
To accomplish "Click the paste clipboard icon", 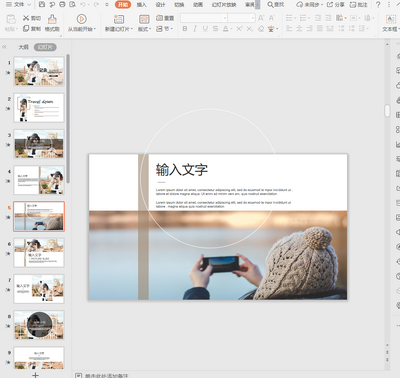I will 11,19.
